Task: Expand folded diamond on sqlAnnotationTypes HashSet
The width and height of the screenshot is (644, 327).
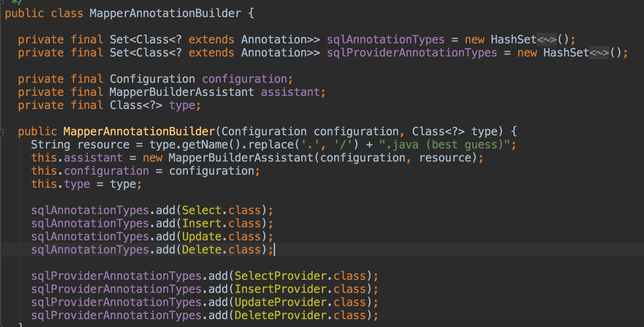Action: 547,40
